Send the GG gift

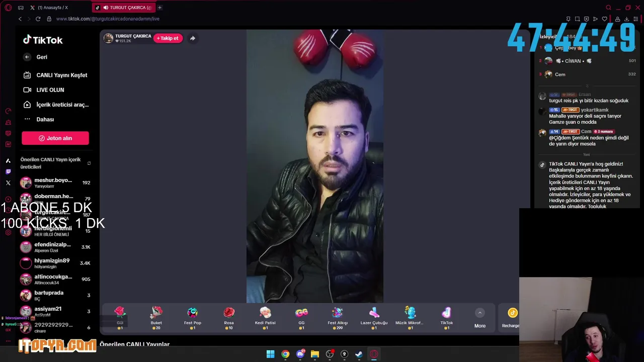301,318
